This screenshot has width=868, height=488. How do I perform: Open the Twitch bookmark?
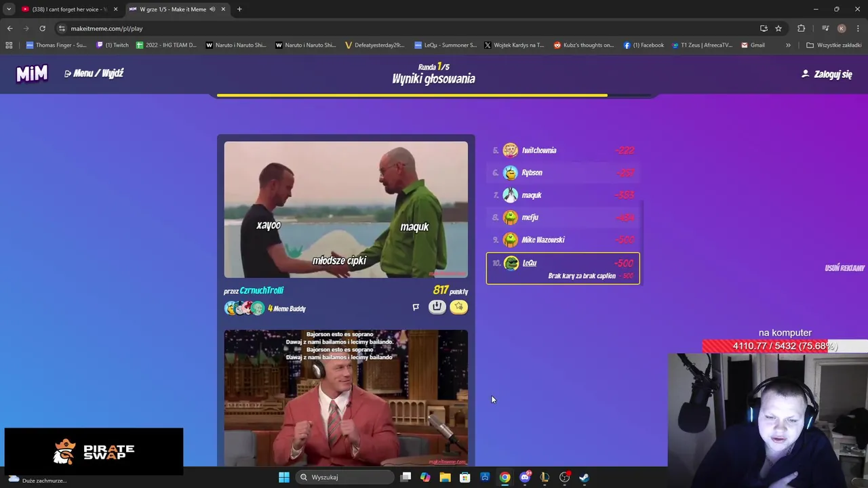[x=113, y=45]
